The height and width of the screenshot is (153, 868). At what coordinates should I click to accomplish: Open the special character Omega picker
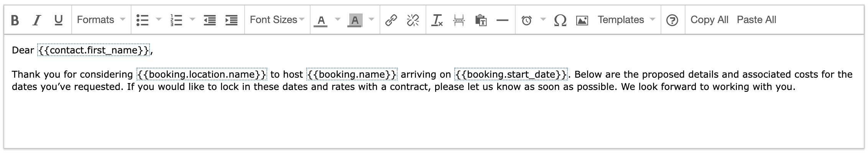pyautogui.click(x=561, y=20)
